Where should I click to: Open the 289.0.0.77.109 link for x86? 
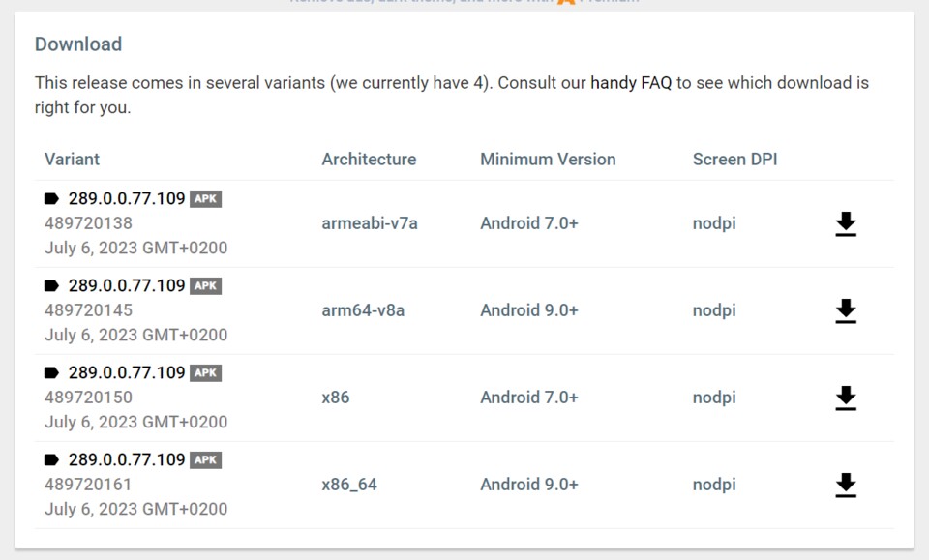[x=127, y=373]
